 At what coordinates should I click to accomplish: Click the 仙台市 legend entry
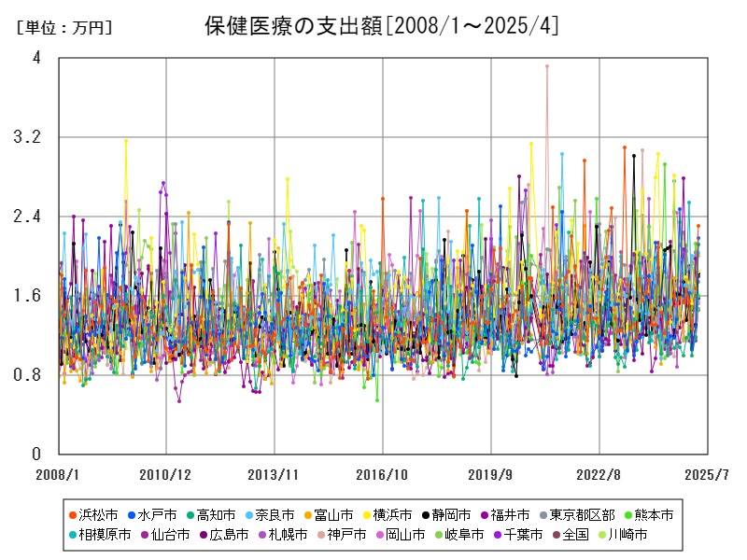point(165,535)
